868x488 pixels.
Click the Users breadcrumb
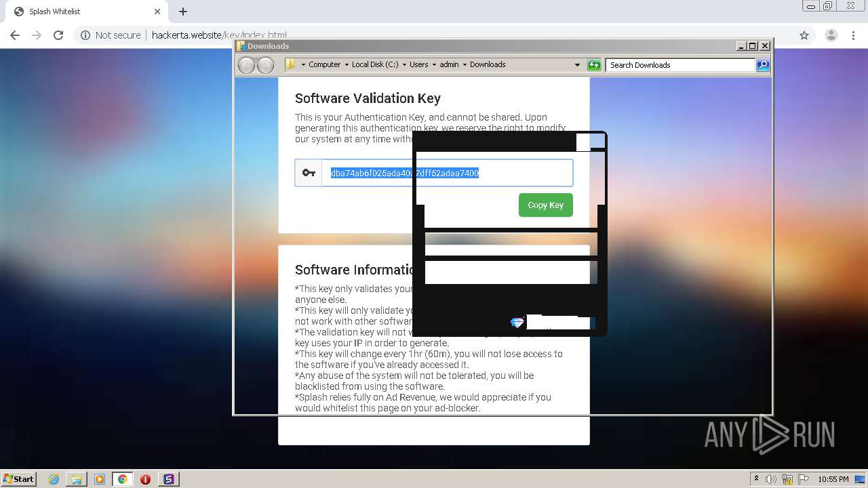point(418,65)
